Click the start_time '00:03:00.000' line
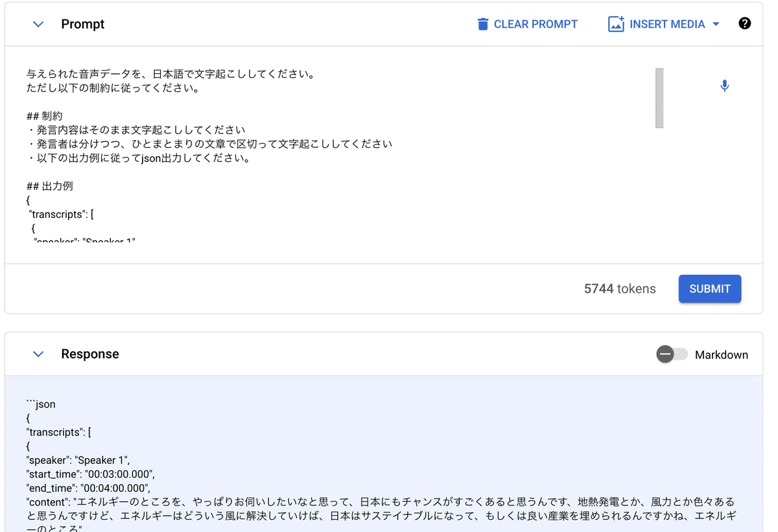 tap(91, 474)
